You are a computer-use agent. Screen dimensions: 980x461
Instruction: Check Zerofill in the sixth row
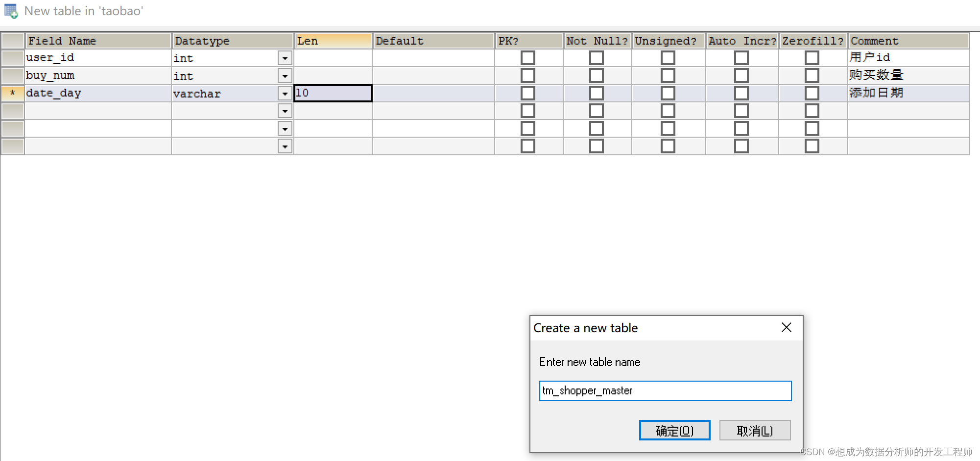coord(812,146)
